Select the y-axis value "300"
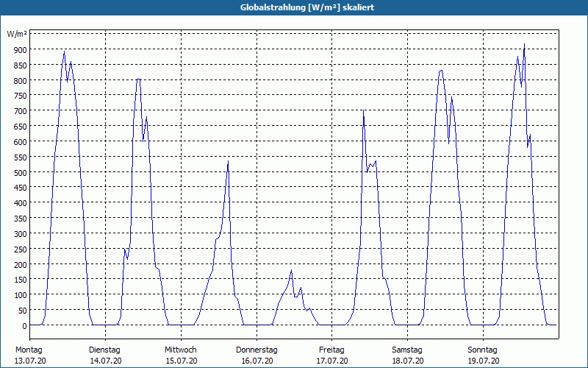This screenshot has height=368, width=588. point(21,234)
